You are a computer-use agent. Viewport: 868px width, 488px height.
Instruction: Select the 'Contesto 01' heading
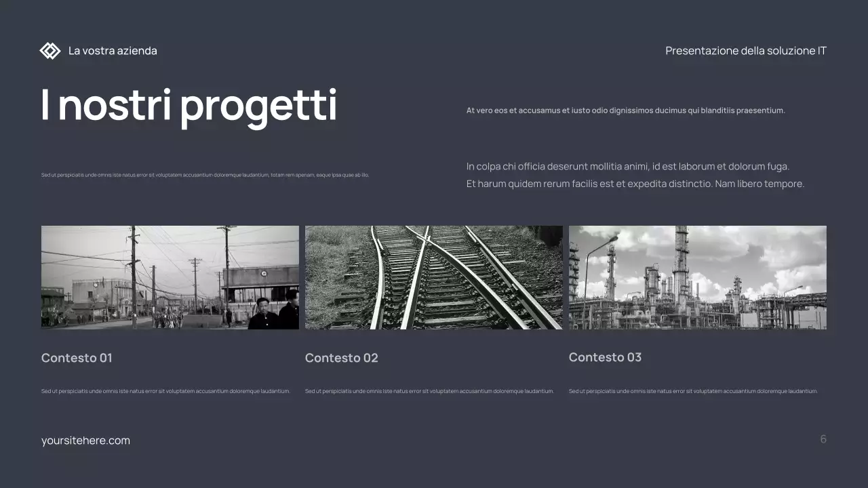[x=77, y=357]
